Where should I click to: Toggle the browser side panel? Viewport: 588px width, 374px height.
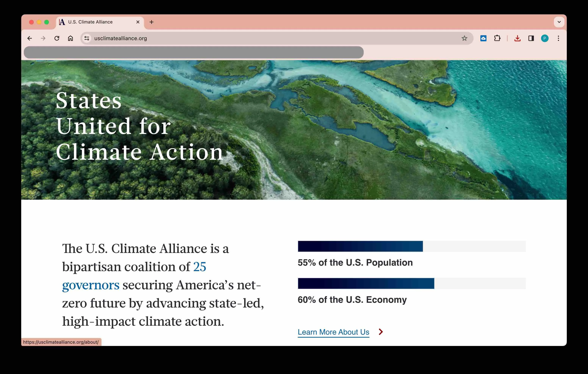(531, 38)
